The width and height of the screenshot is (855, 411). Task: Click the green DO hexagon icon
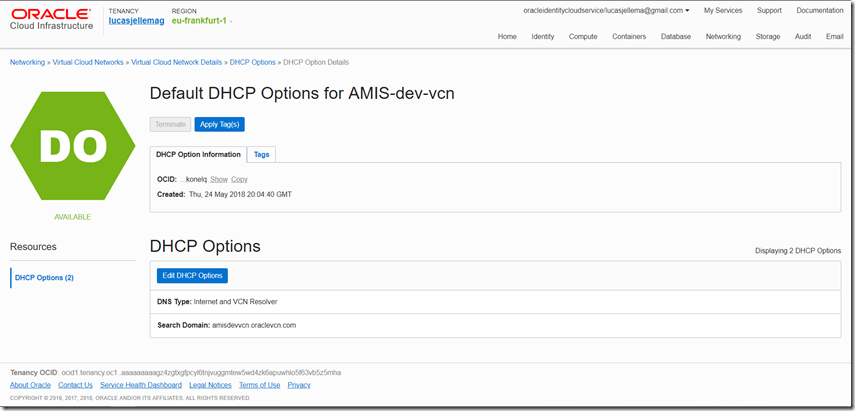click(x=65, y=146)
